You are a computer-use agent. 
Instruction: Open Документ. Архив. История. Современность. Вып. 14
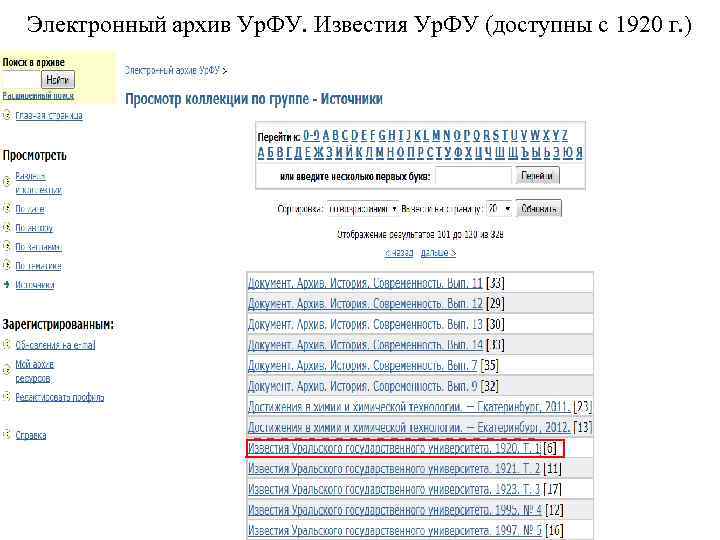click(x=365, y=345)
